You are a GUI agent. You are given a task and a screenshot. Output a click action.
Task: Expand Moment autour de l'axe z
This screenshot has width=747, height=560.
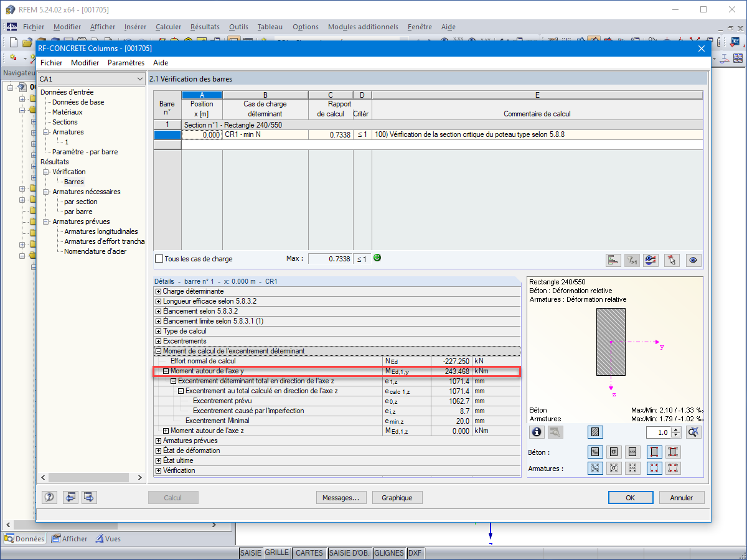click(x=166, y=431)
